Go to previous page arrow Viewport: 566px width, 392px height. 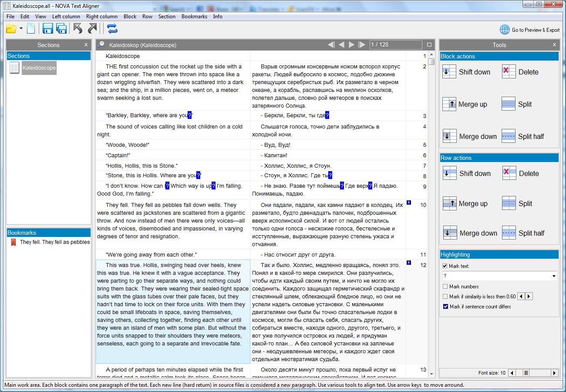[341, 44]
